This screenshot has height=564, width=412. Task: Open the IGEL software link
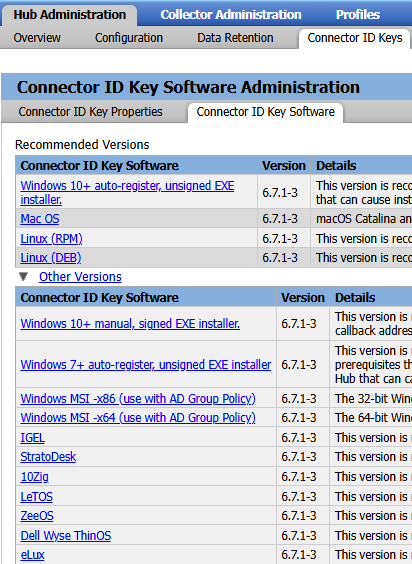pyautogui.click(x=33, y=438)
